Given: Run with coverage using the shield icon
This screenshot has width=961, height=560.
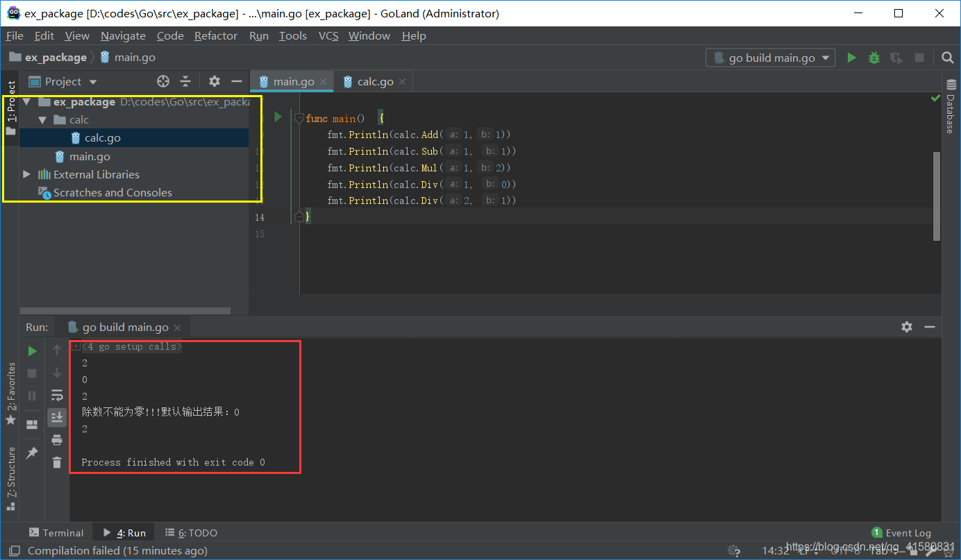Looking at the screenshot, I should pyautogui.click(x=896, y=58).
